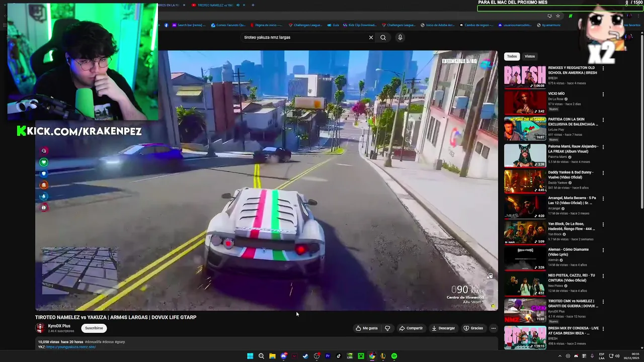Open the new browser tab plus button
The image size is (644, 362).
(x=253, y=5)
